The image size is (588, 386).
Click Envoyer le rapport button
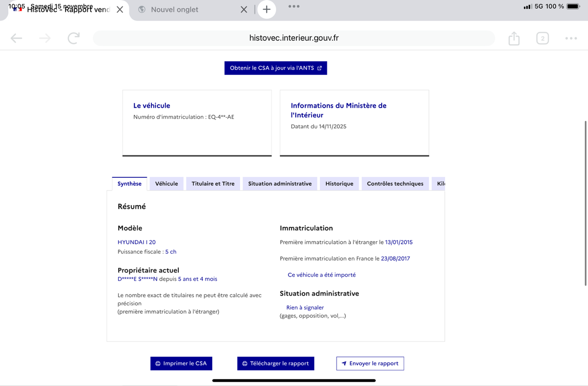(370, 363)
